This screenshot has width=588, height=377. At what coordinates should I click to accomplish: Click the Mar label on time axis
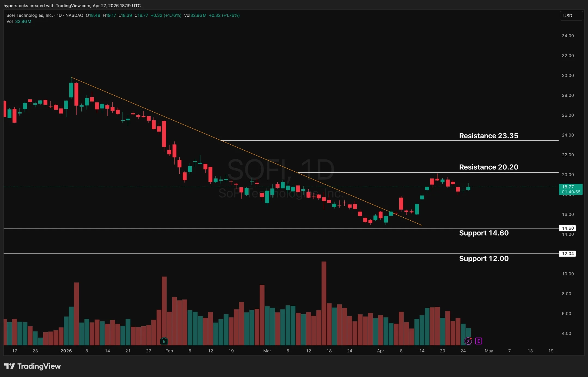point(267,351)
